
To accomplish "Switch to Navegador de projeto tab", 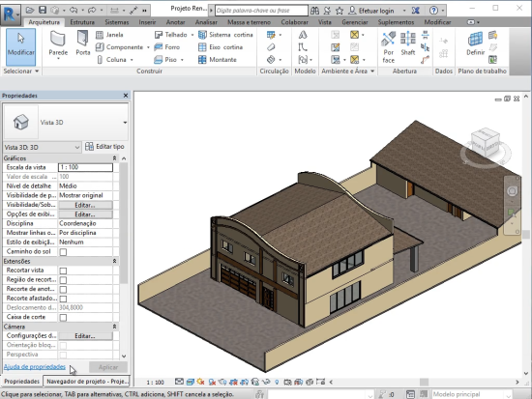I will [x=87, y=382].
